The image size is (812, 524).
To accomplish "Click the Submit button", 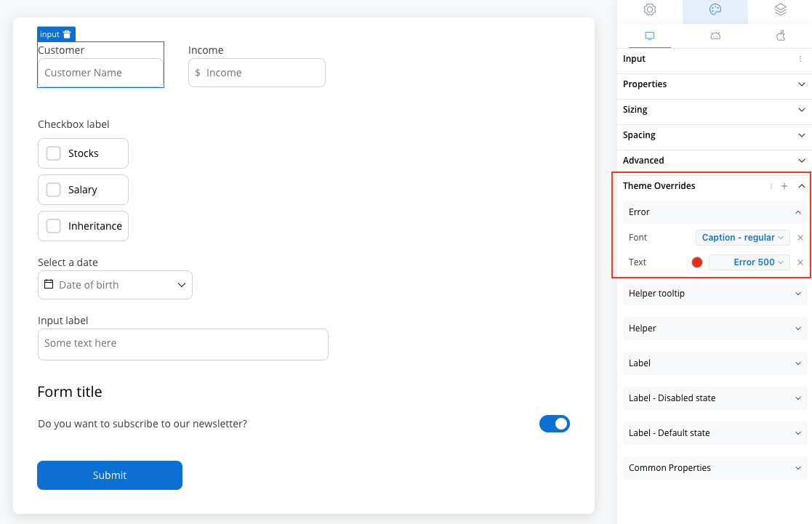I will (x=110, y=475).
